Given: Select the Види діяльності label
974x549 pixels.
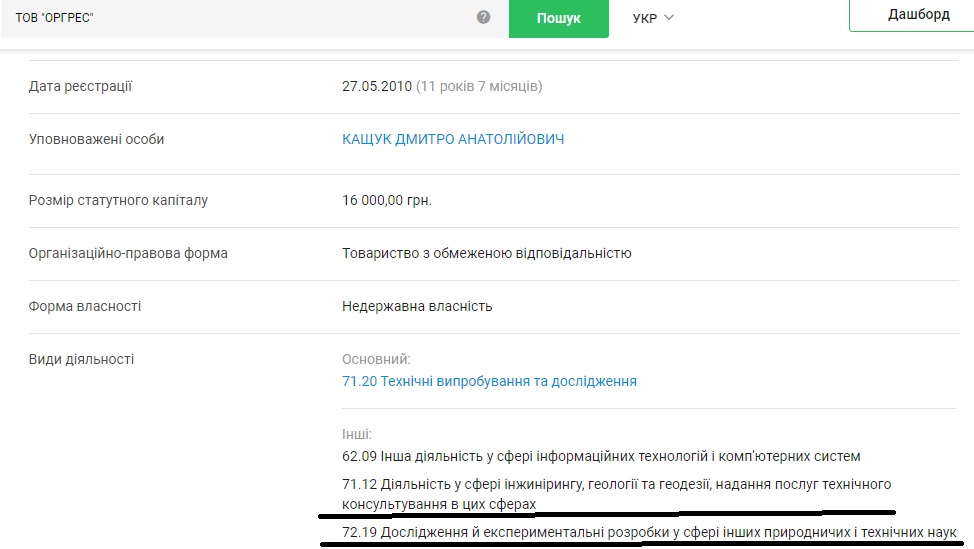Looking at the screenshot, I should click(81, 359).
